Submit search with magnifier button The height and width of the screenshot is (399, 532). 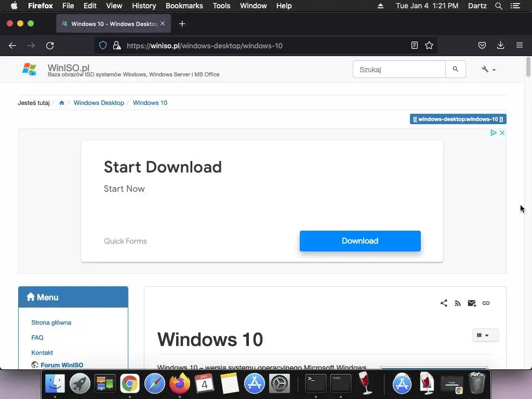click(x=455, y=69)
